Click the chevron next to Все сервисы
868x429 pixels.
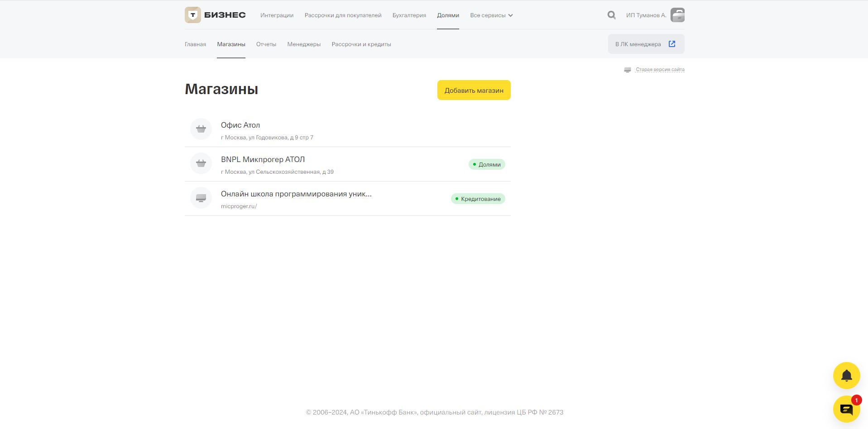pyautogui.click(x=510, y=15)
